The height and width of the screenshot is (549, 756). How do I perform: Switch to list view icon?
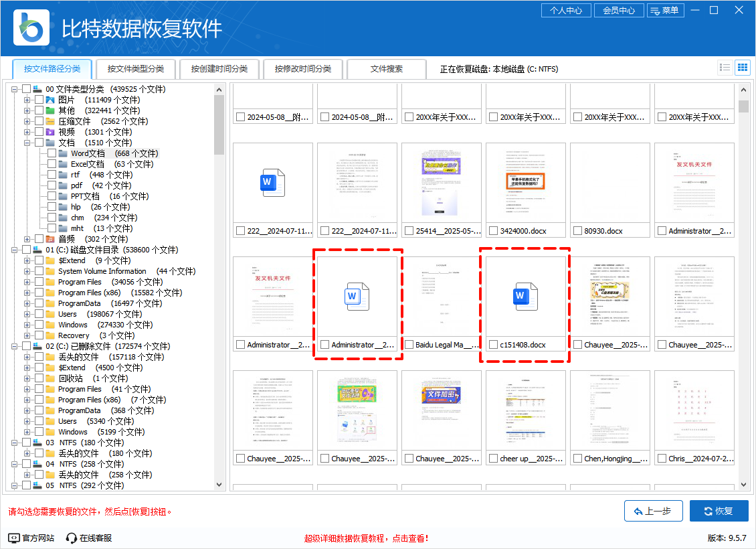click(x=725, y=68)
